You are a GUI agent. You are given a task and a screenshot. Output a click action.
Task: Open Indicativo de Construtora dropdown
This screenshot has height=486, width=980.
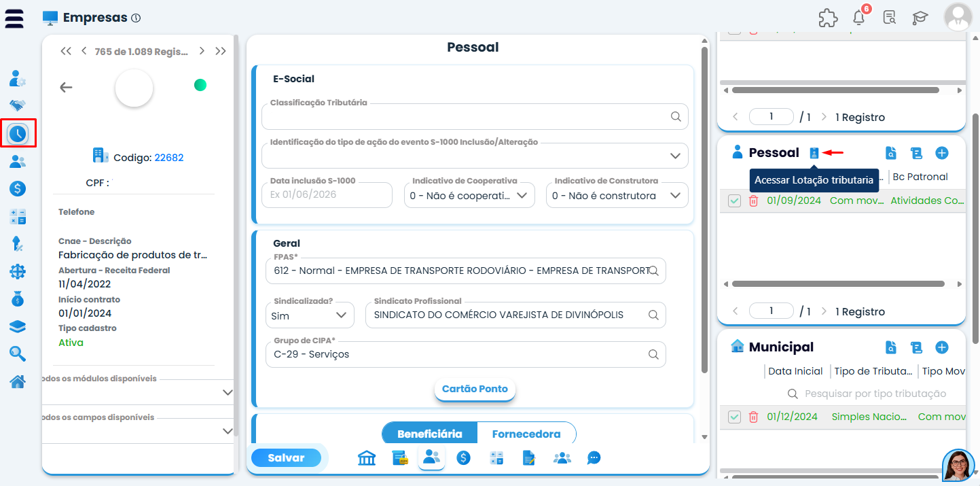click(x=617, y=196)
